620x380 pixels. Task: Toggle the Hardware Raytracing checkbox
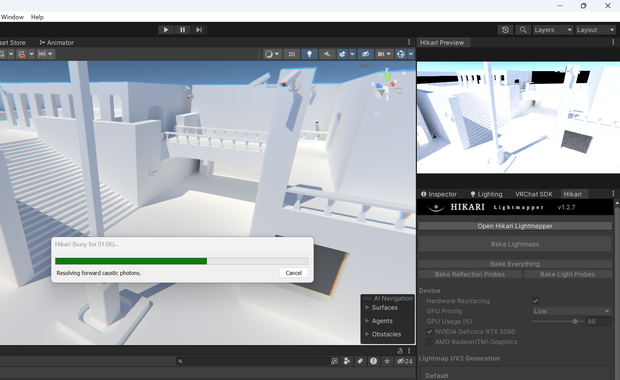point(536,301)
